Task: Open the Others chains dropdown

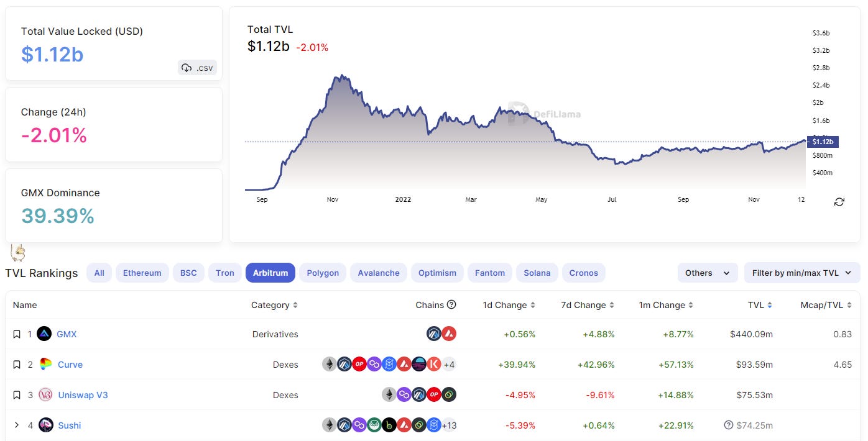Action: click(x=708, y=273)
